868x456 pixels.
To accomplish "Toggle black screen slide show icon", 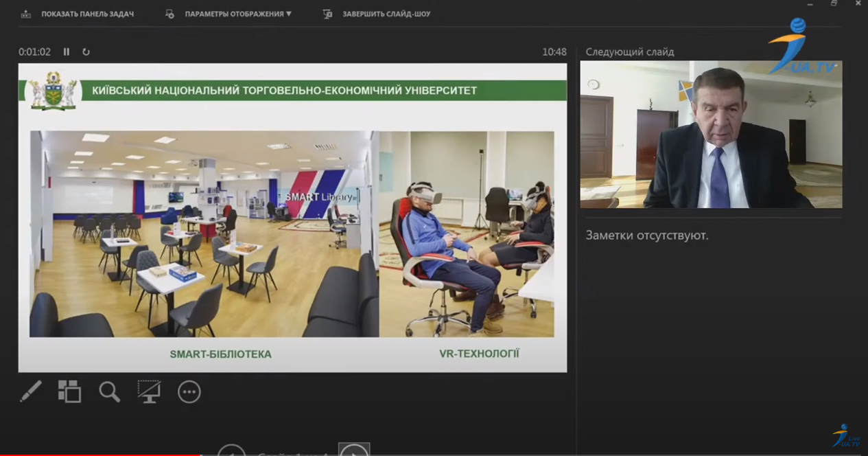I will (149, 391).
